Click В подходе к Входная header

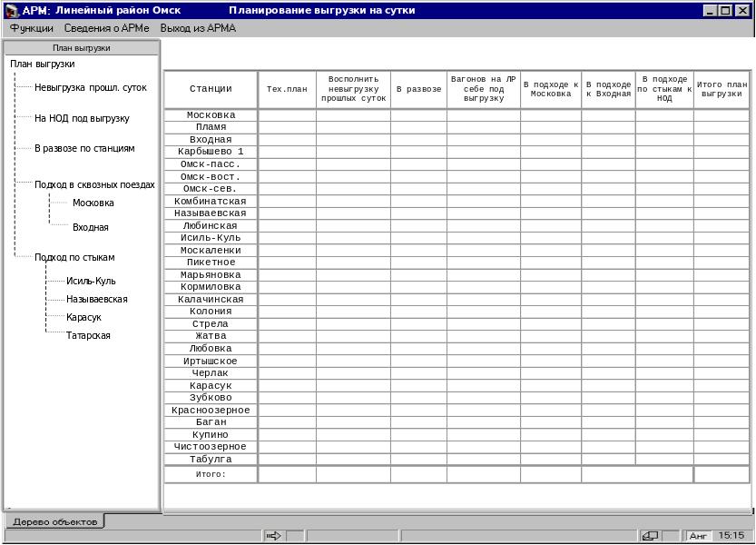(608, 89)
